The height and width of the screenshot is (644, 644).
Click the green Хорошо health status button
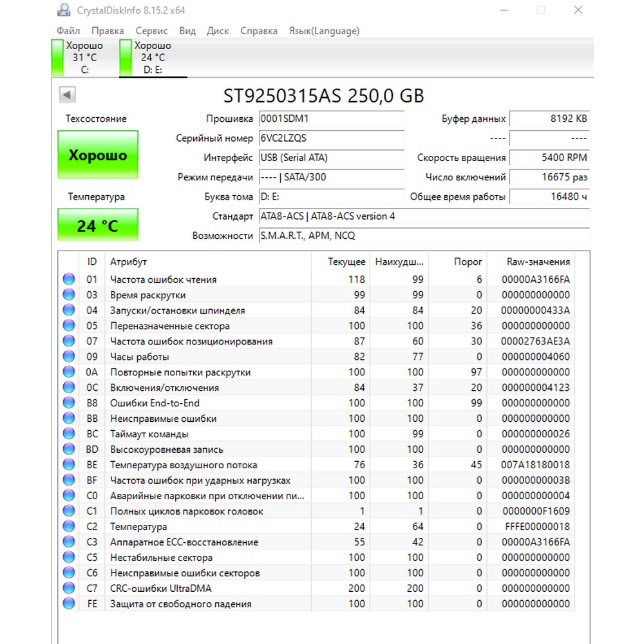pos(98,155)
